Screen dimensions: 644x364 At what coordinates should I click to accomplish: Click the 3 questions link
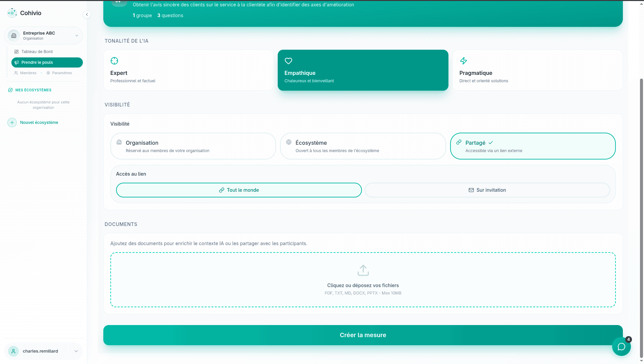click(170, 15)
